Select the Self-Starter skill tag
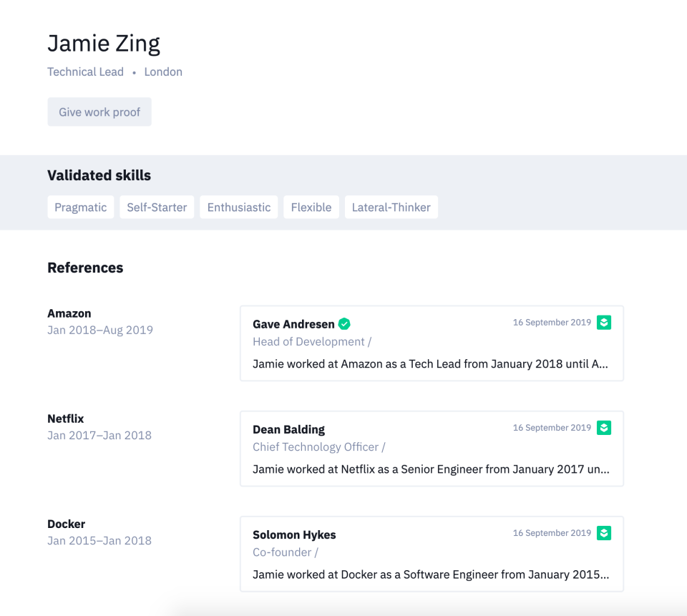This screenshot has width=687, height=616. (157, 207)
